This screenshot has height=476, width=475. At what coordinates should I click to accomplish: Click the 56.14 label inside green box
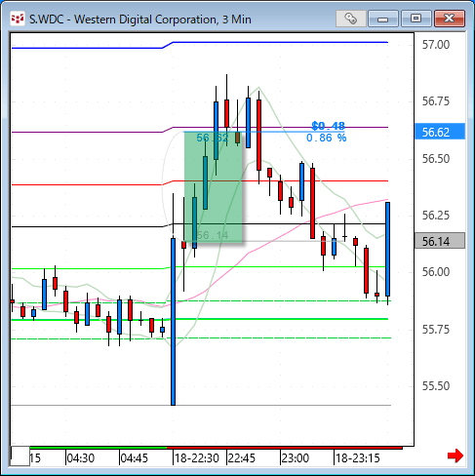[213, 235]
